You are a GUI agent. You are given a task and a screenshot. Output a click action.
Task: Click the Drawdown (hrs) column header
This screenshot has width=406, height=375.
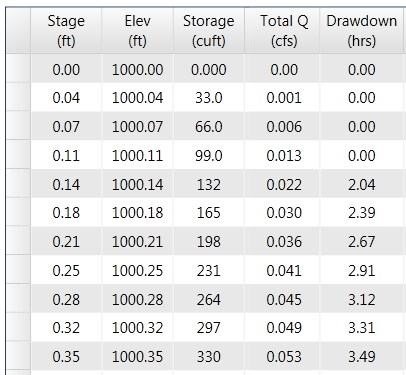coord(362,31)
